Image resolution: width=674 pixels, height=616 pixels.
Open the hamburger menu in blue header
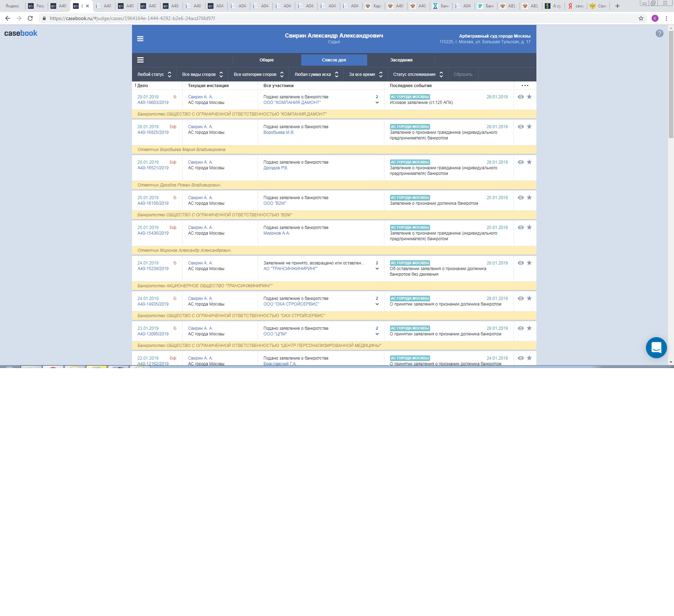[140, 39]
